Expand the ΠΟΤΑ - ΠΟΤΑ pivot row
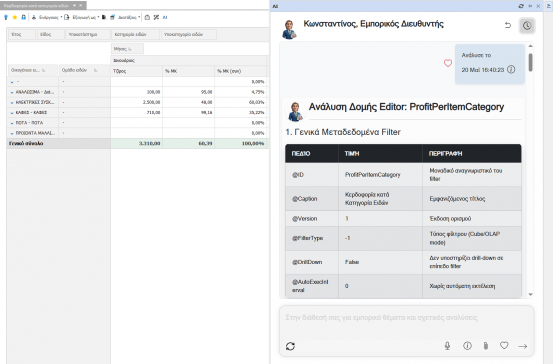553x364 pixels. (x=12, y=123)
